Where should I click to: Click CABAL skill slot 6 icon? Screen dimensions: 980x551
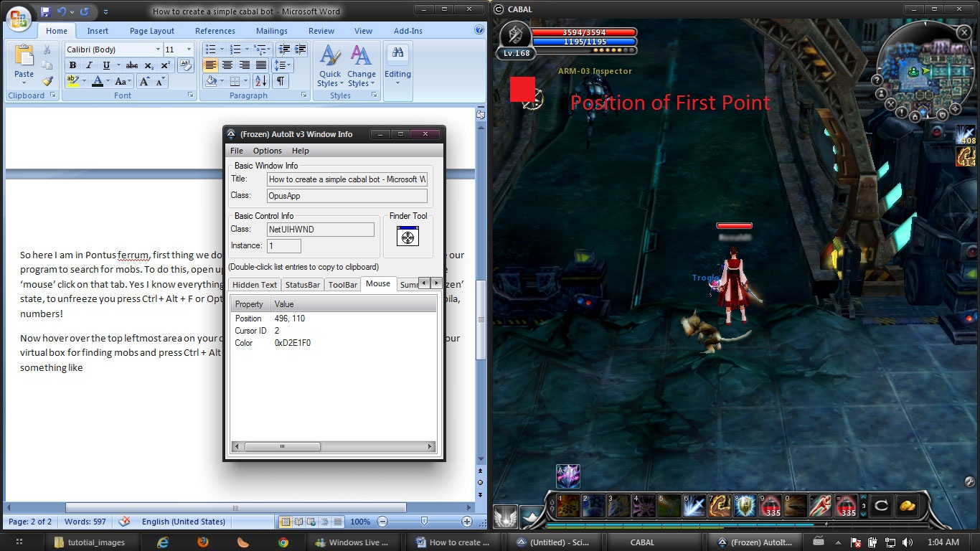click(x=694, y=506)
